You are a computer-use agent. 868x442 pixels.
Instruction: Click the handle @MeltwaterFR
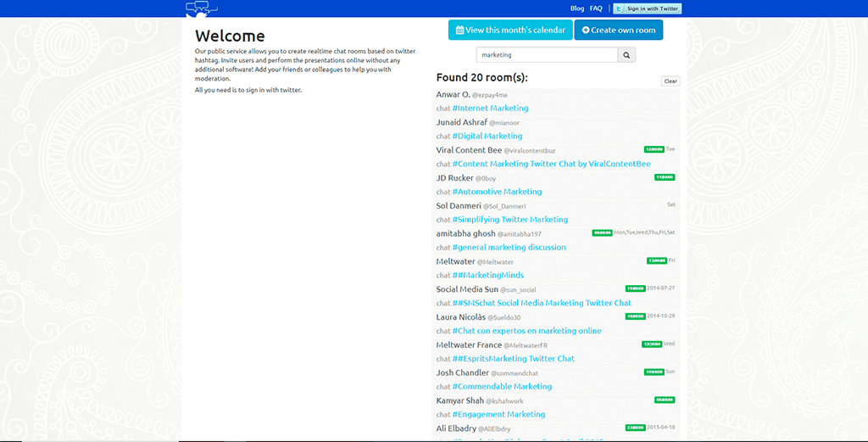point(526,345)
